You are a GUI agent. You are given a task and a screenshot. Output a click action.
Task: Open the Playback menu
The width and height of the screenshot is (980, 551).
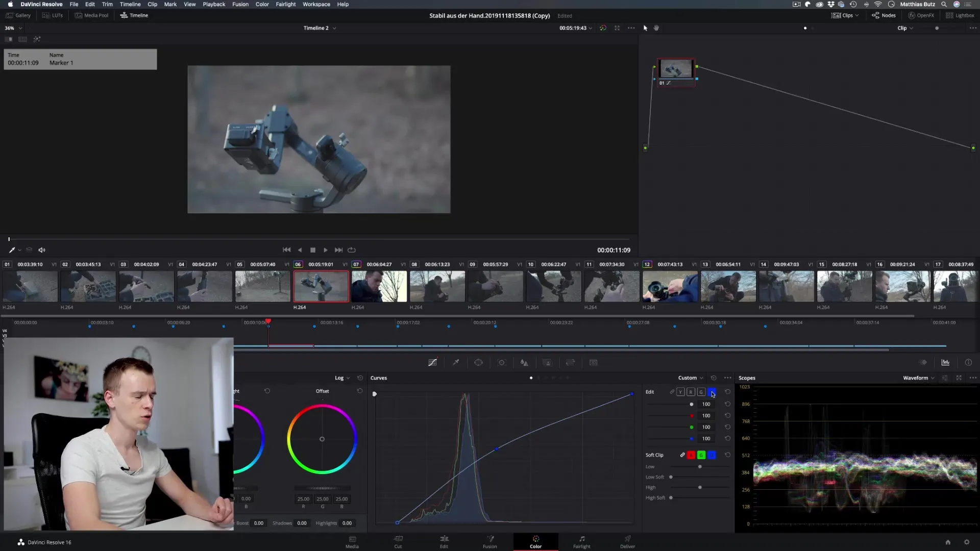(214, 4)
